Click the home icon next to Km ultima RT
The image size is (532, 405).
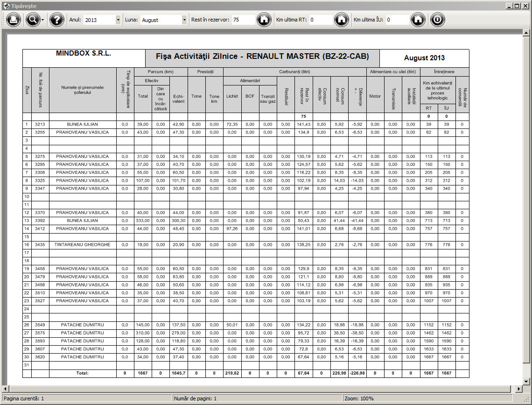point(341,20)
